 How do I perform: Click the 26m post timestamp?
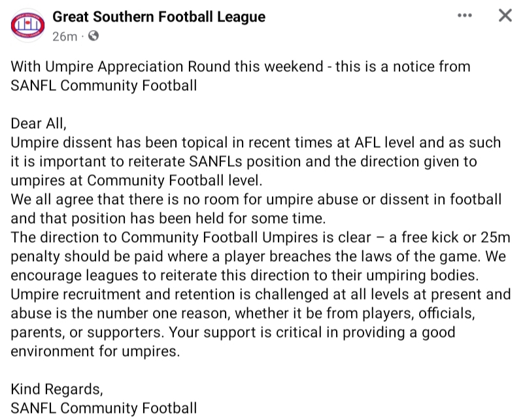(x=64, y=37)
